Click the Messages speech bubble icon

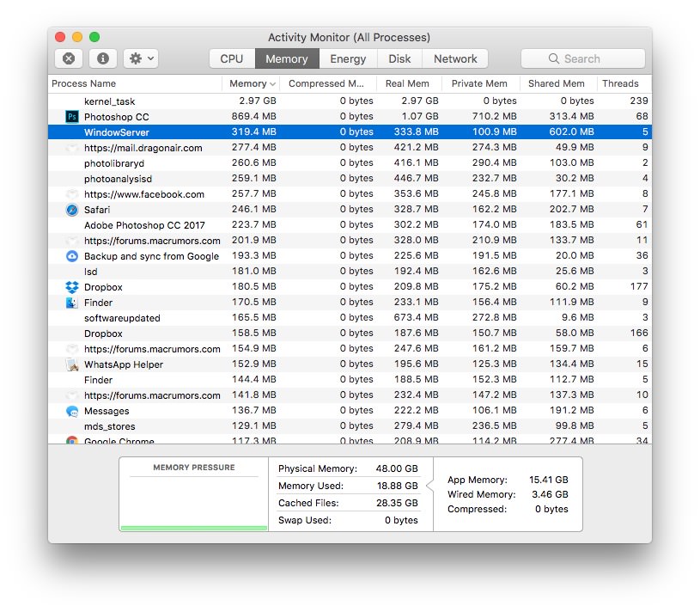pos(72,411)
